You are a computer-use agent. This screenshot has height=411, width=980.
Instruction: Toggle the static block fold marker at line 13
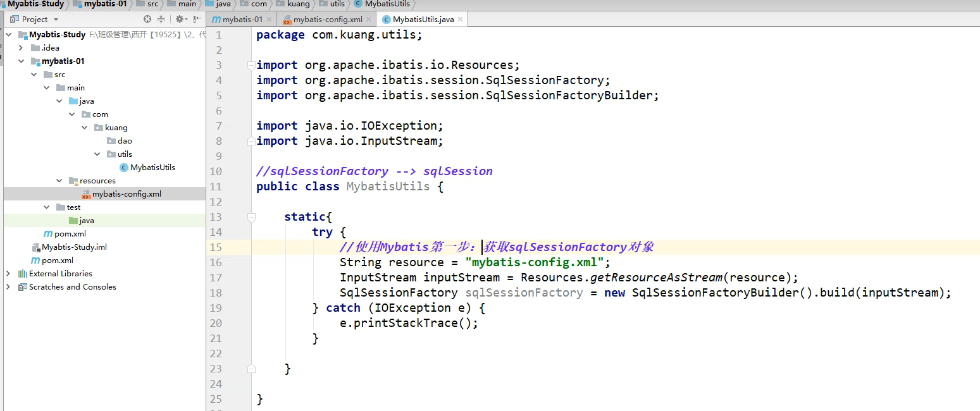point(251,217)
